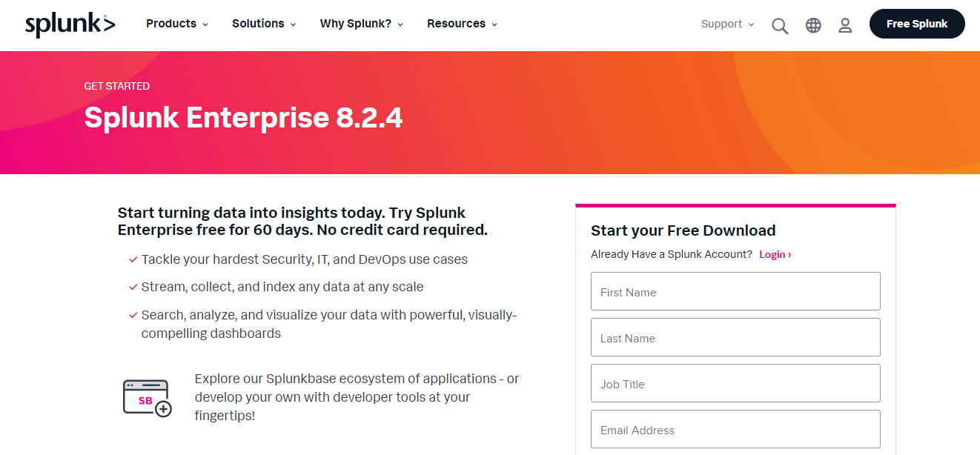Click the Start your Free Download heading

point(683,230)
